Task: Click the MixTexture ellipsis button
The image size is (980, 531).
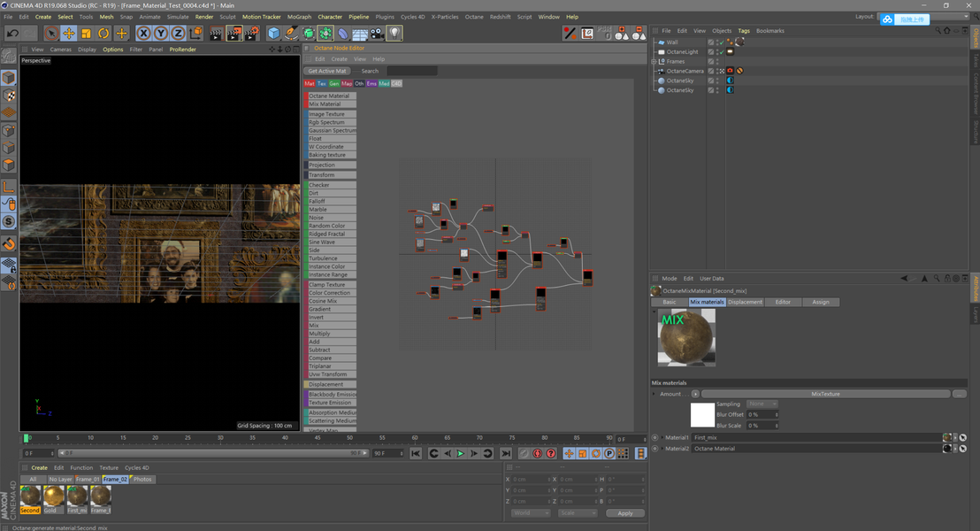Action: (960, 394)
